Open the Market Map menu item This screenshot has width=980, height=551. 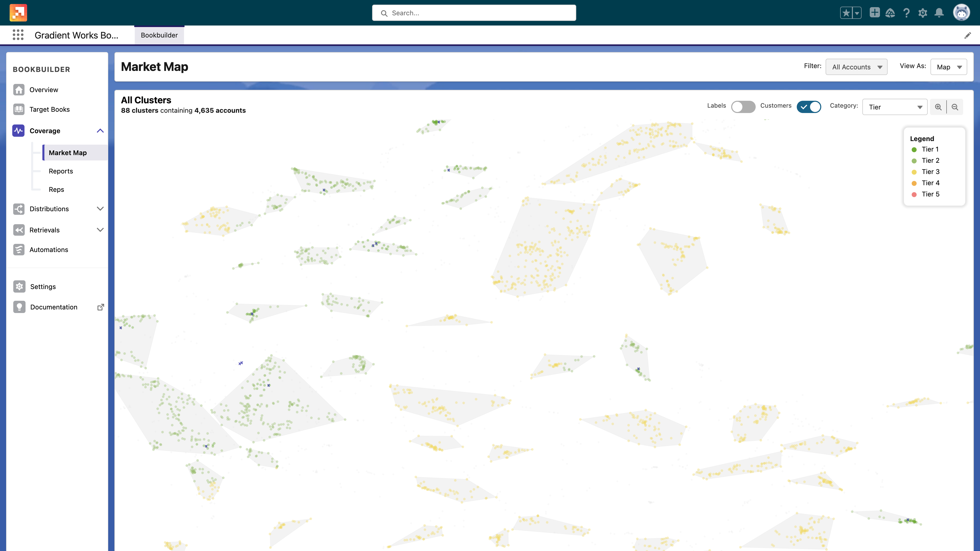[75, 153]
